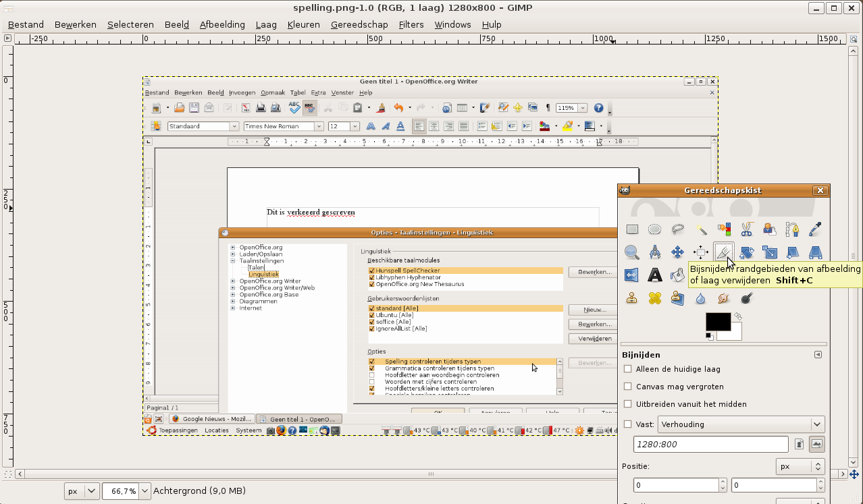Viewport: 863px width, 504px height.
Task: Open the Gereedschap menu
Action: (359, 24)
